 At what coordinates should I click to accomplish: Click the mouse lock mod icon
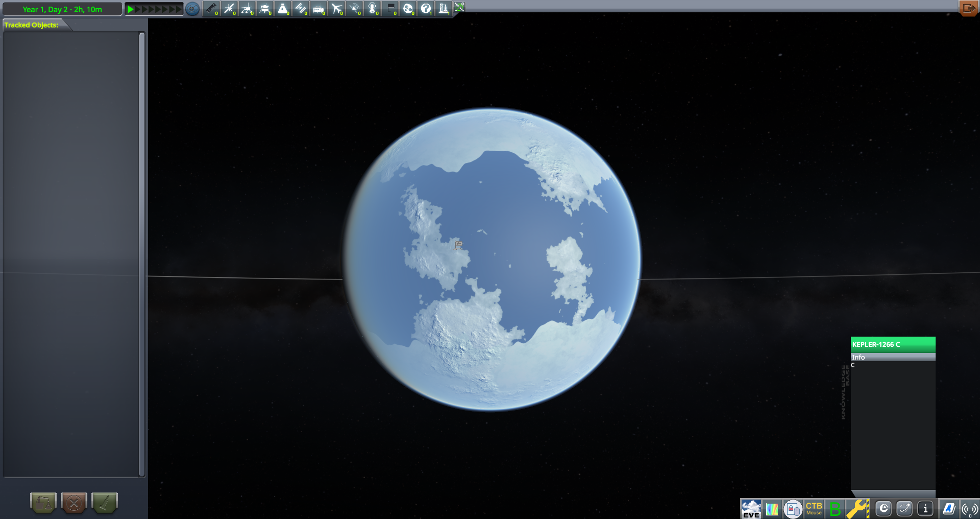point(793,509)
